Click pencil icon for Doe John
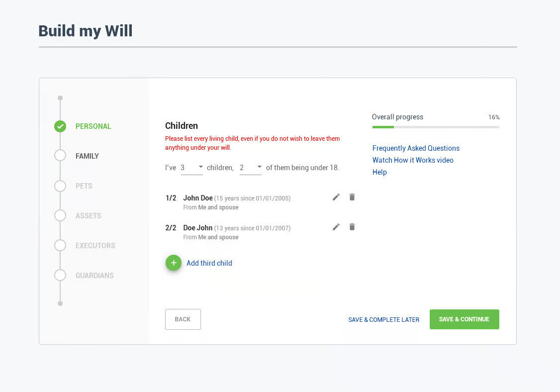Screen dimensions: 560x392 336,227
